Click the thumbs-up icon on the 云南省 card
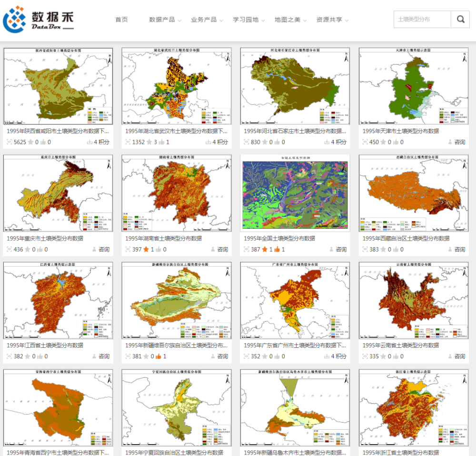The width and height of the screenshot is (476, 456). click(396, 356)
